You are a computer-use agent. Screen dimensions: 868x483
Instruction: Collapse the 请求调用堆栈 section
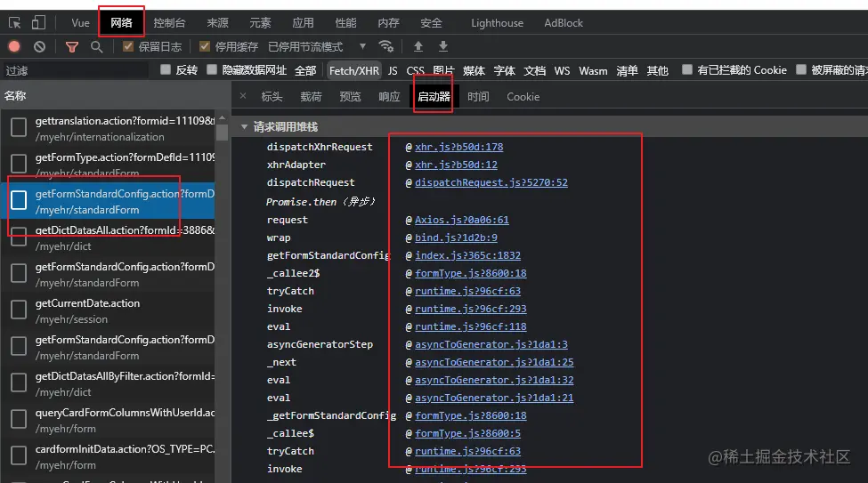tap(244, 126)
